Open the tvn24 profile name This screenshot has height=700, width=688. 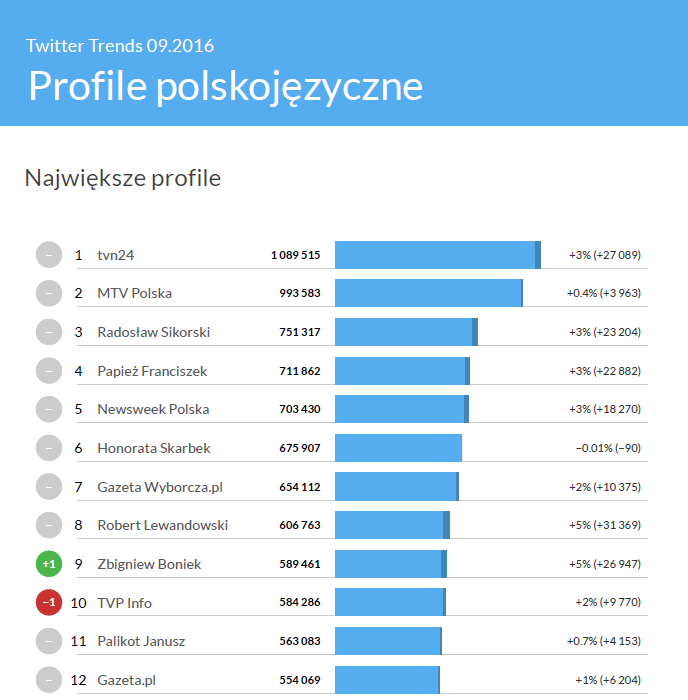click(116, 255)
